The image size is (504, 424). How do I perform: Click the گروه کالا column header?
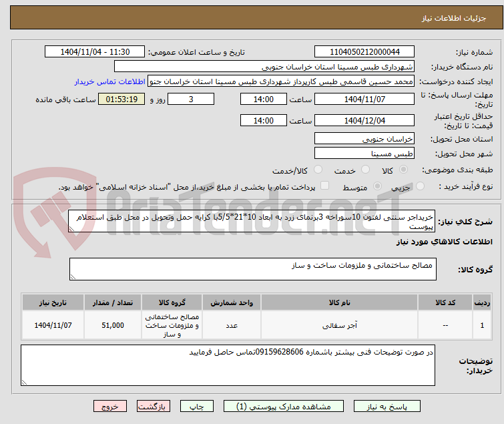coord(172,302)
